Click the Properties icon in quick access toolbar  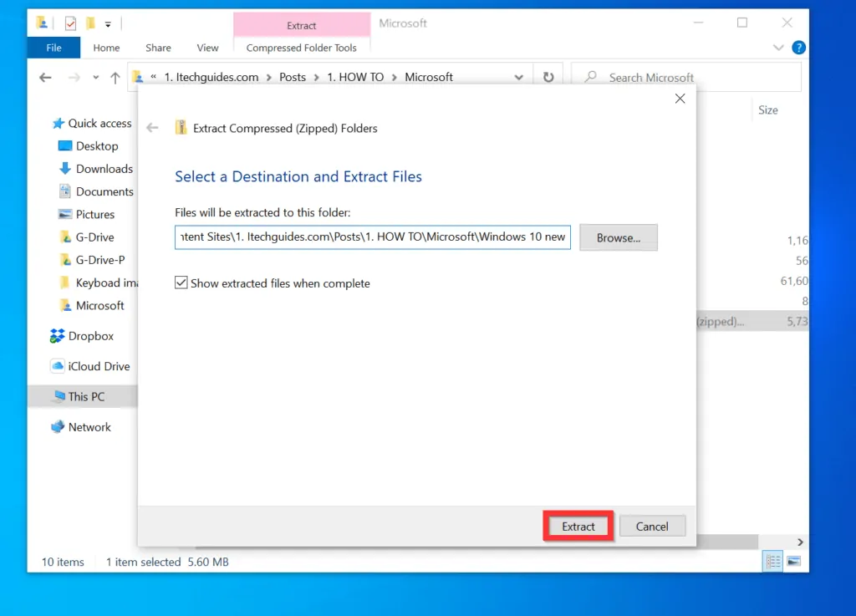(x=71, y=23)
